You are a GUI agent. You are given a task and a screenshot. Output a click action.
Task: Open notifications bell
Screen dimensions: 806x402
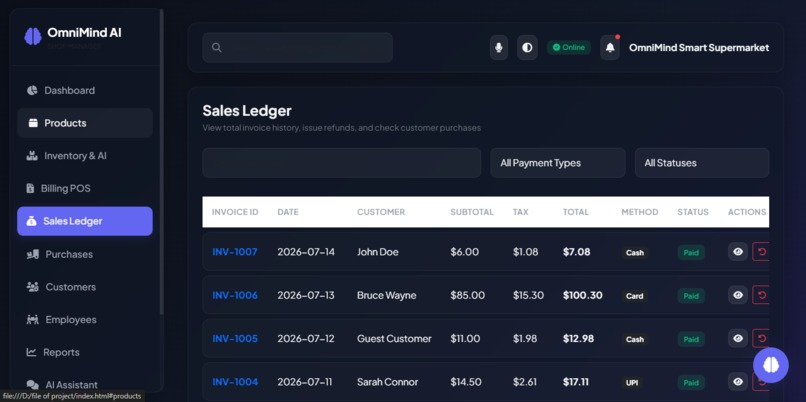coord(610,48)
